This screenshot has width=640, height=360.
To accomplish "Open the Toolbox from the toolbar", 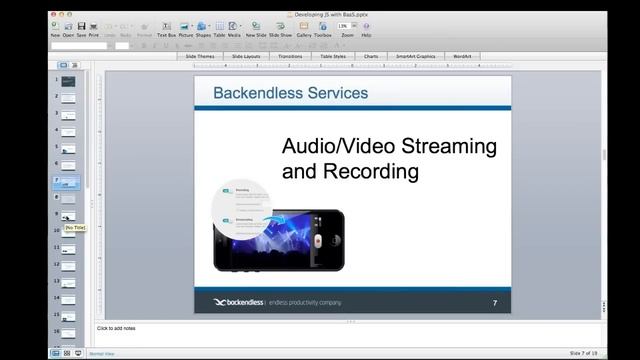I will click(322, 27).
